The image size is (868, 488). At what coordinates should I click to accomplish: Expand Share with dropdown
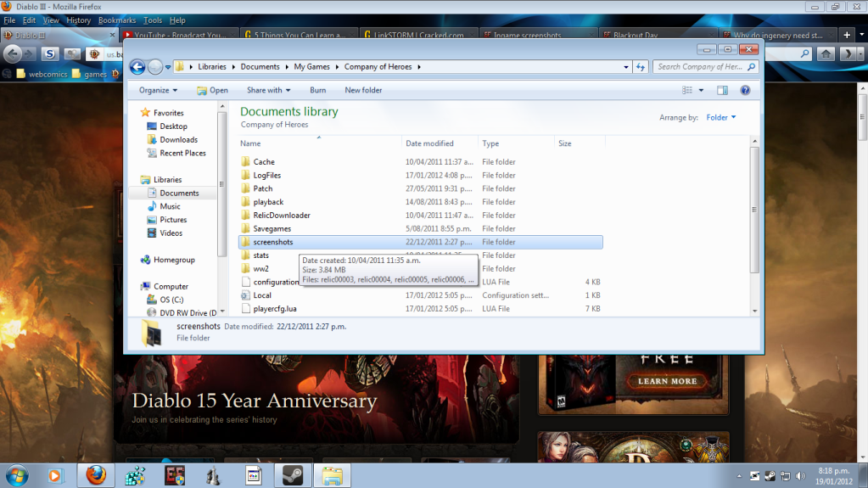click(268, 90)
